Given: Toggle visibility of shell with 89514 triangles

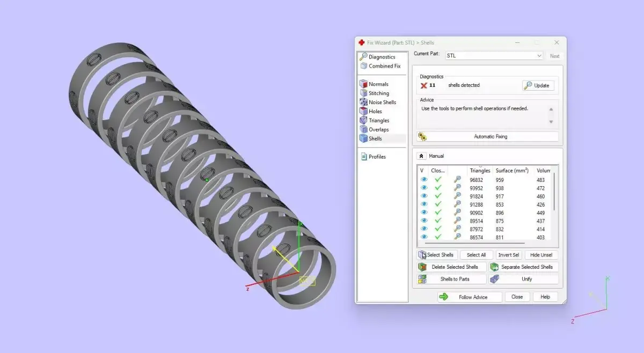Looking at the screenshot, I should click(424, 220).
